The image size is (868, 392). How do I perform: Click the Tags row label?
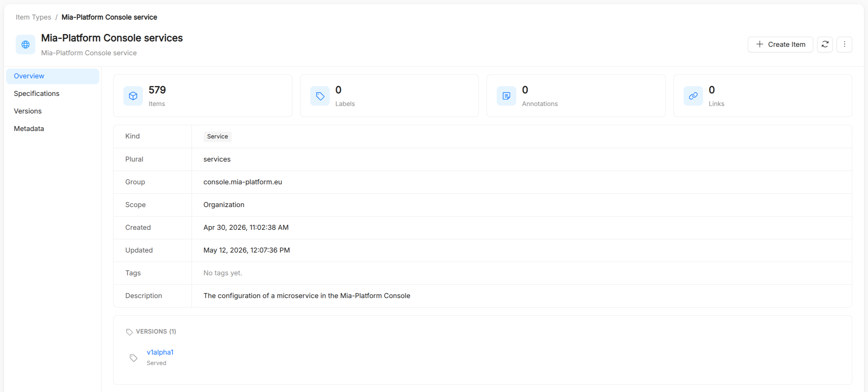coord(133,273)
